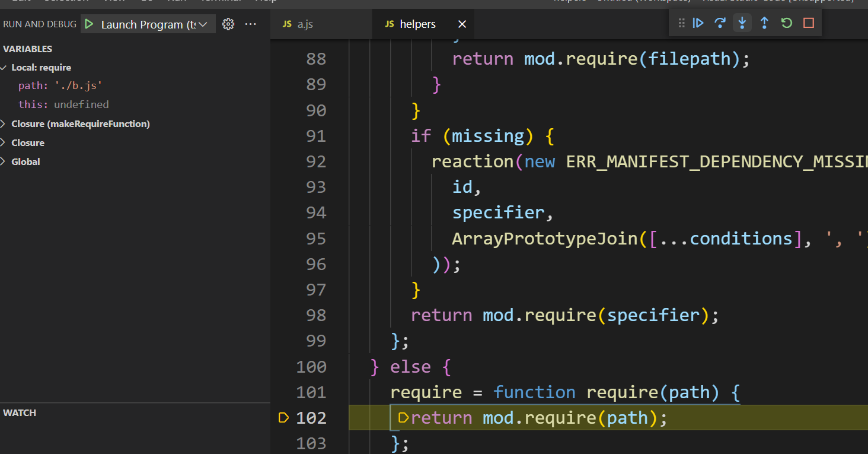Select the path: './b.js' variable

[x=60, y=86]
